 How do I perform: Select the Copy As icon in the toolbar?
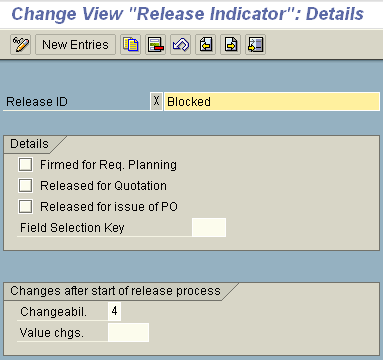(x=130, y=45)
